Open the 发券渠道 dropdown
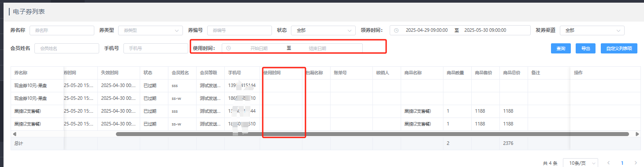This screenshot has height=167, width=644. click(x=592, y=30)
